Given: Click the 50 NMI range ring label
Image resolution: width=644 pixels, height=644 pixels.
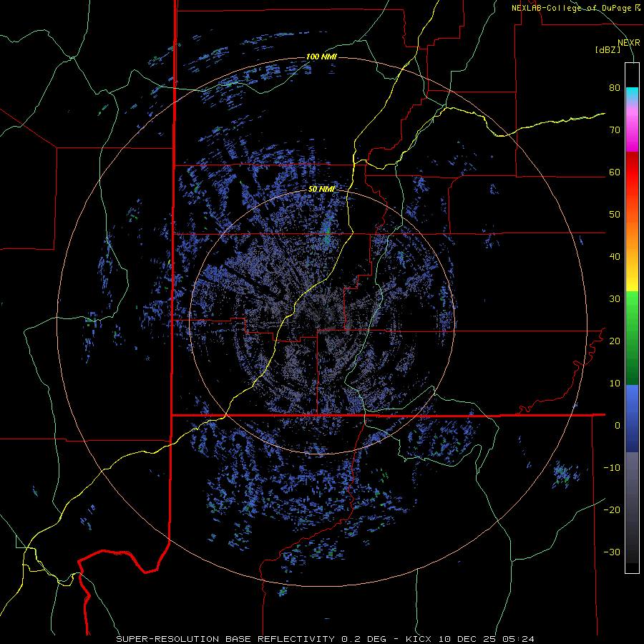Looking at the screenshot, I should [321, 189].
